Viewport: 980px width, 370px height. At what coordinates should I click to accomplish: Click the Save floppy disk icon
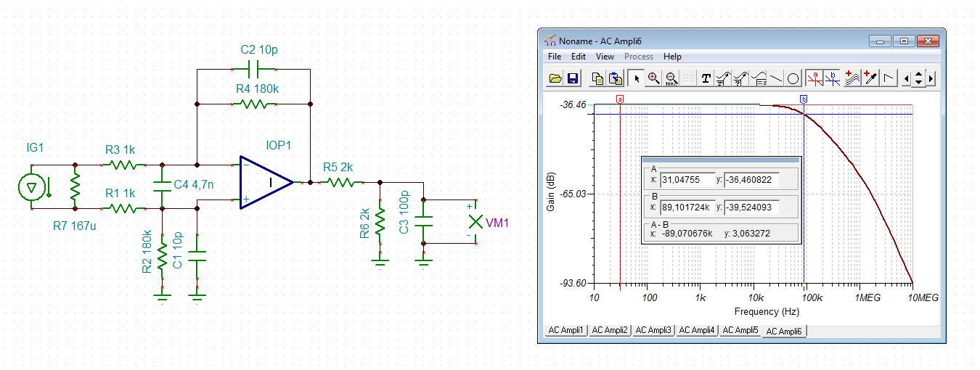(x=572, y=78)
